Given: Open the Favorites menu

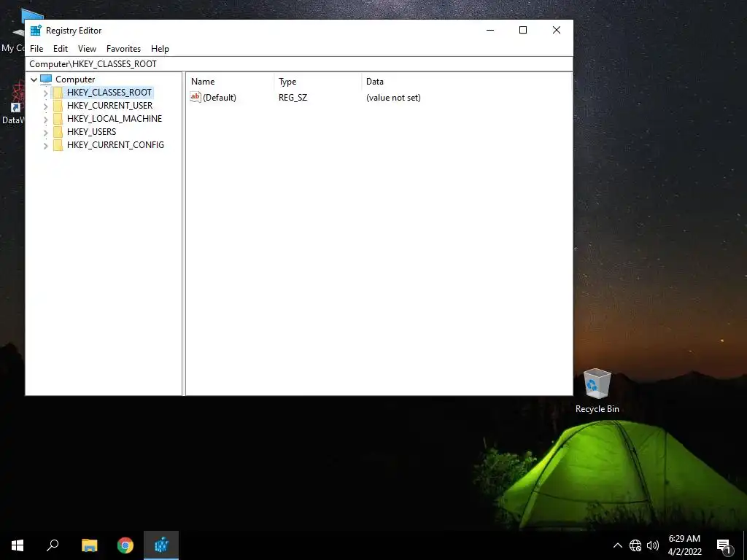Looking at the screenshot, I should [x=123, y=49].
